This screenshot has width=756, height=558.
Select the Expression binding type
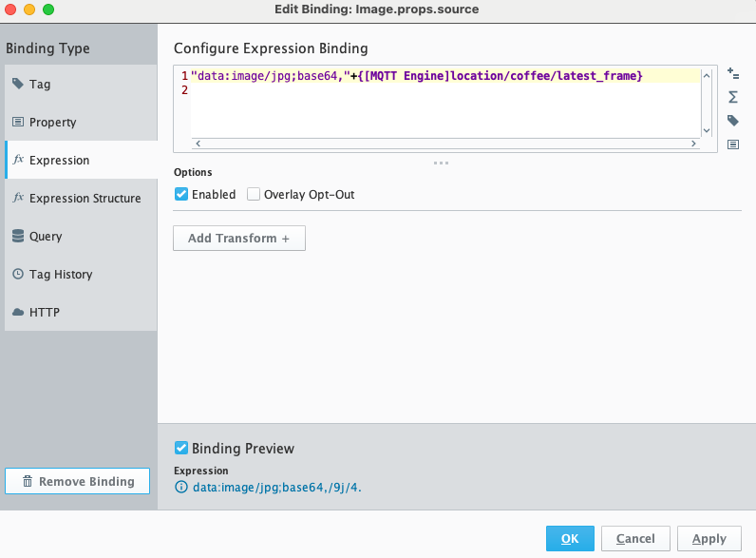[x=81, y=161]
